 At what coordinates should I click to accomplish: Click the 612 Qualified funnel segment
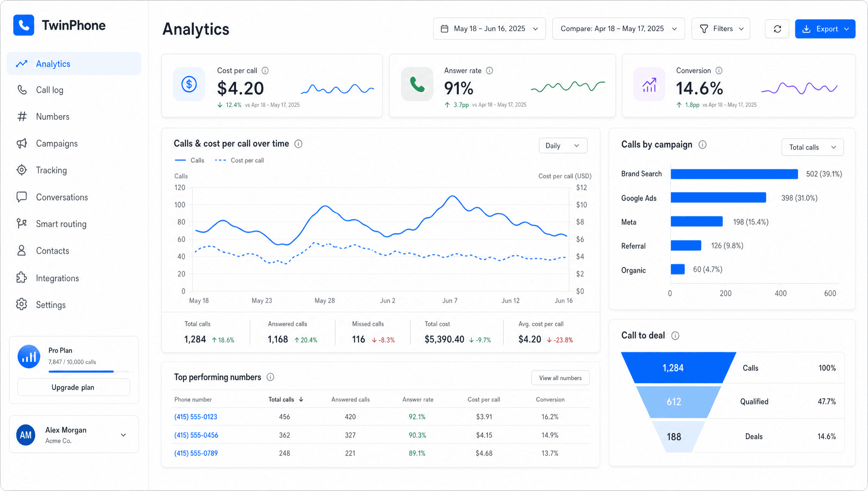point(678,402)
